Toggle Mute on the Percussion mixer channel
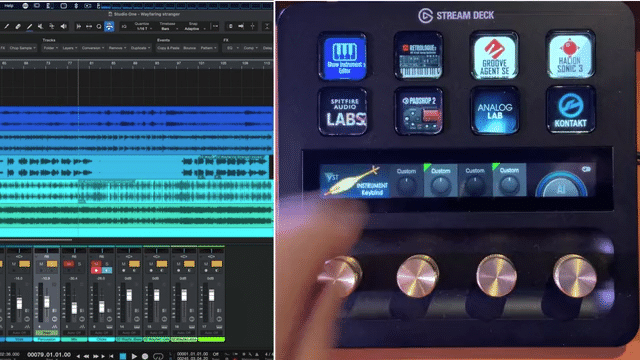 tap(41, 264)
